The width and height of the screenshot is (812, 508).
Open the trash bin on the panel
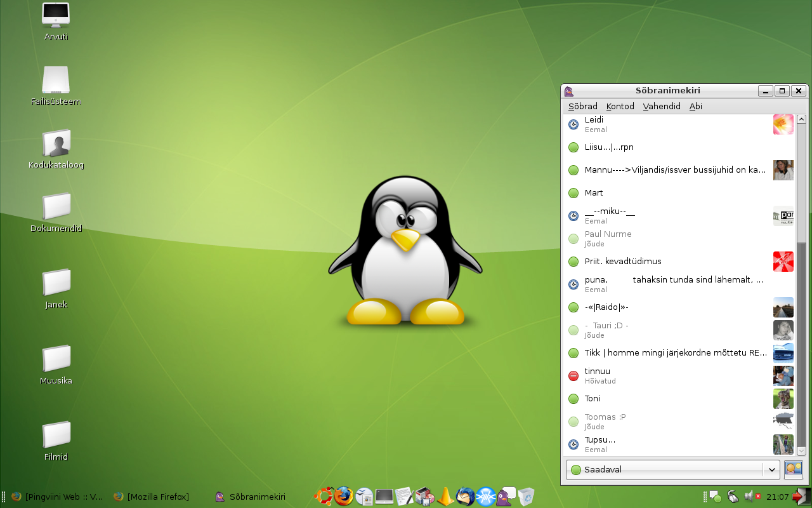click(x=527, y=497)
